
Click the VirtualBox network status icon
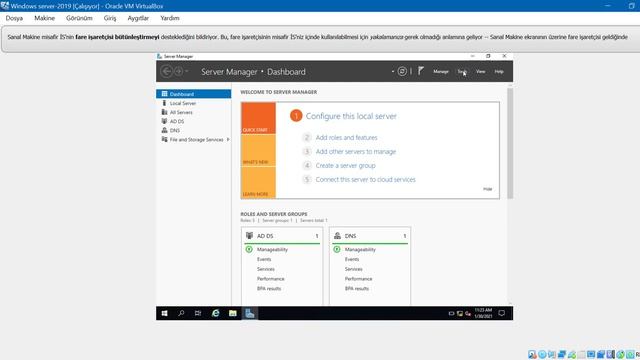click(x=562, y=354)
